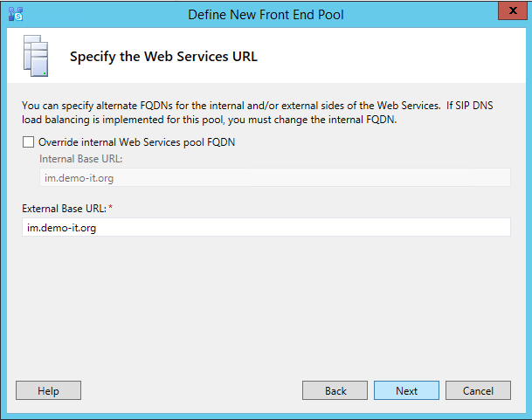Click the "Define New Front End Pool" title bar text
The width and height of the screenshot is (532, 420).
[x=266, y=13]
